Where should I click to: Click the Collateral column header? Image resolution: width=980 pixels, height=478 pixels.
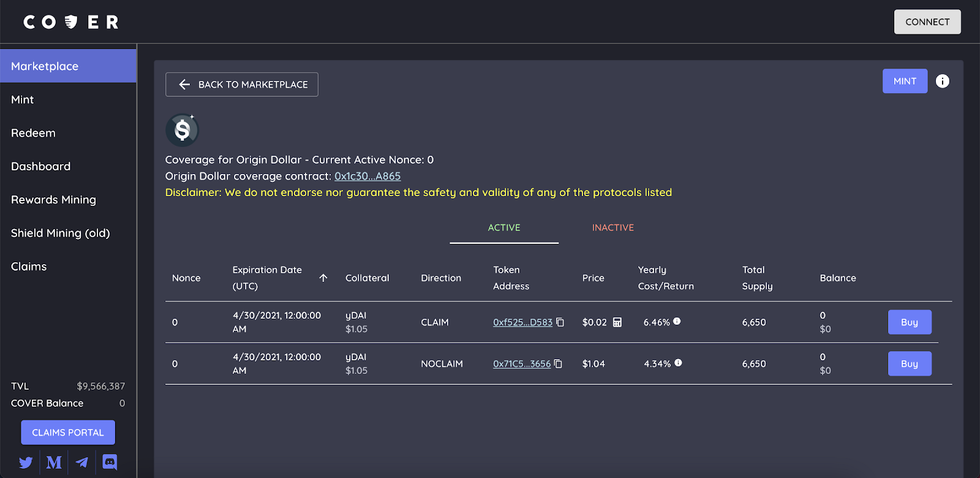pyautogui.click(x=367, y=278)
